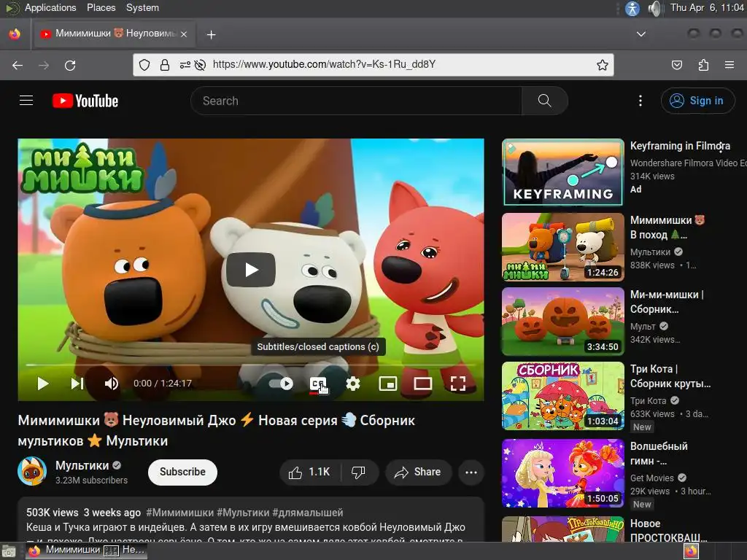Show desktop from bottom panel icon
747x560 pixels.
(9, 551)
